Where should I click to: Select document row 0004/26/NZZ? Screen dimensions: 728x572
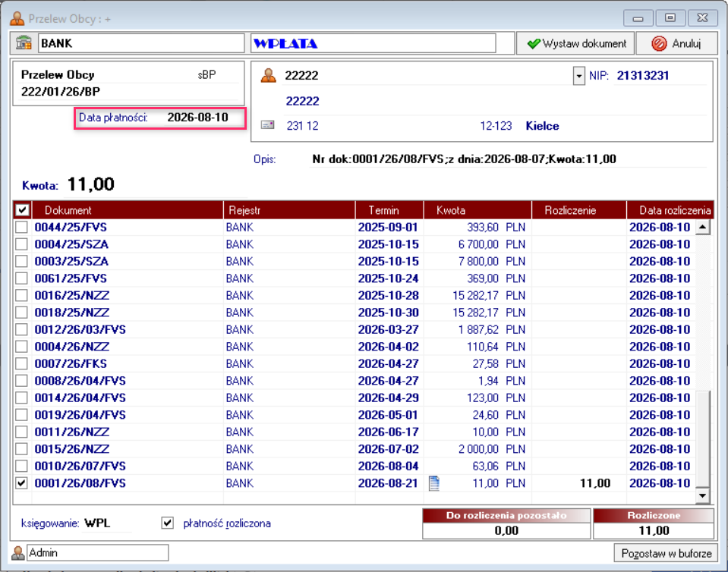tap(353, 347)
